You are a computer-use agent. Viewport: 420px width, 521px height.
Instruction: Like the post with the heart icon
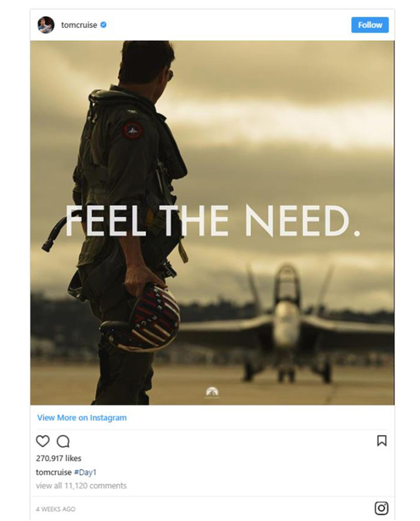tap(42, 441)
